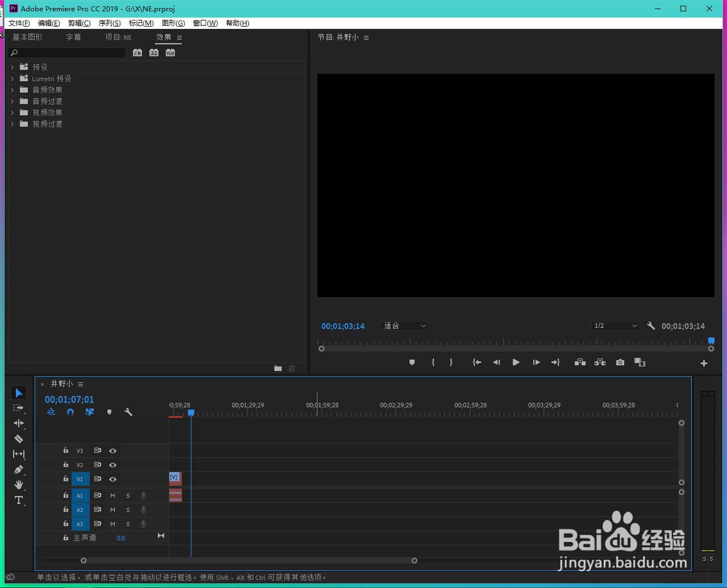Click the Extract button
Image resolution: width=727 pixels, height=588 pixels.
click(600, 362)
